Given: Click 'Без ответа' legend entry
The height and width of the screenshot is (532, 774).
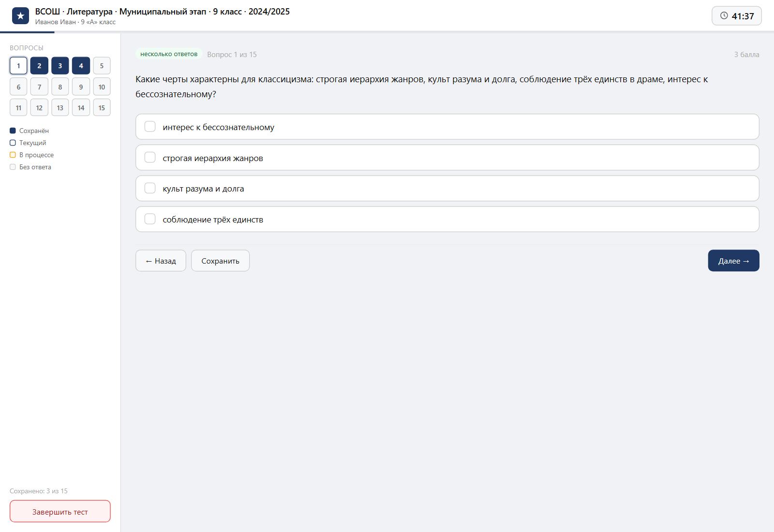Looking at the screenshot, I should click(x=30, y=167).
